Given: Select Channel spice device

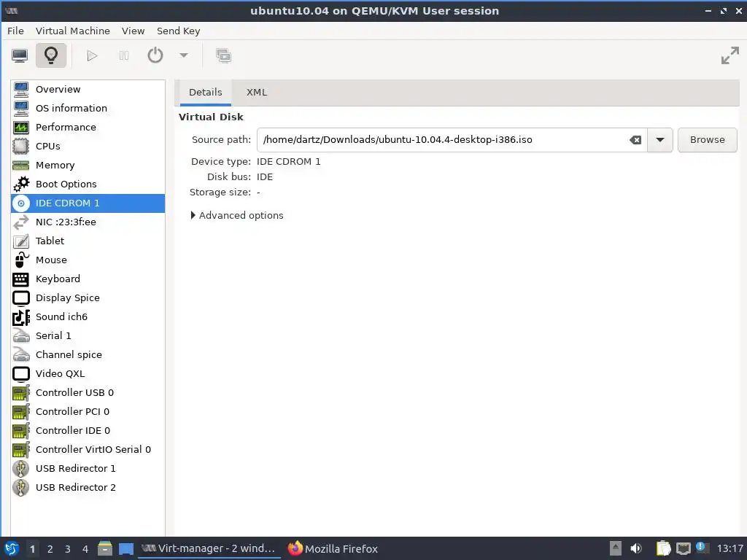Looking at the screenshot, I should [88, 355].
